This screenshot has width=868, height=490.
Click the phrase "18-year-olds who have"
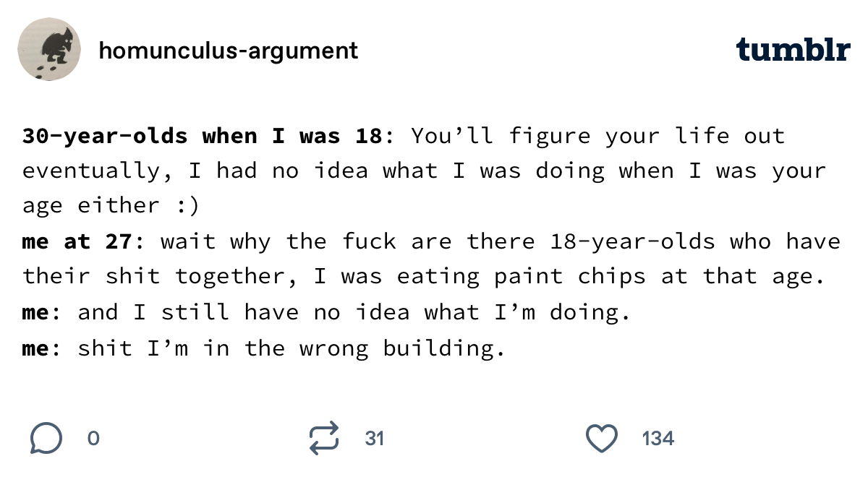point(694,241)
